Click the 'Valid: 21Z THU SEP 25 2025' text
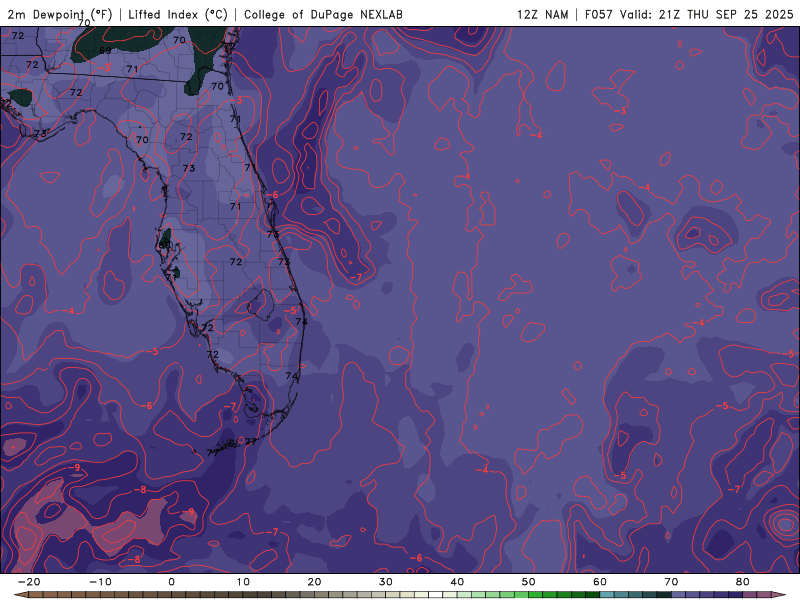Screen dimensions: 800x600 [x=707, y=14]
